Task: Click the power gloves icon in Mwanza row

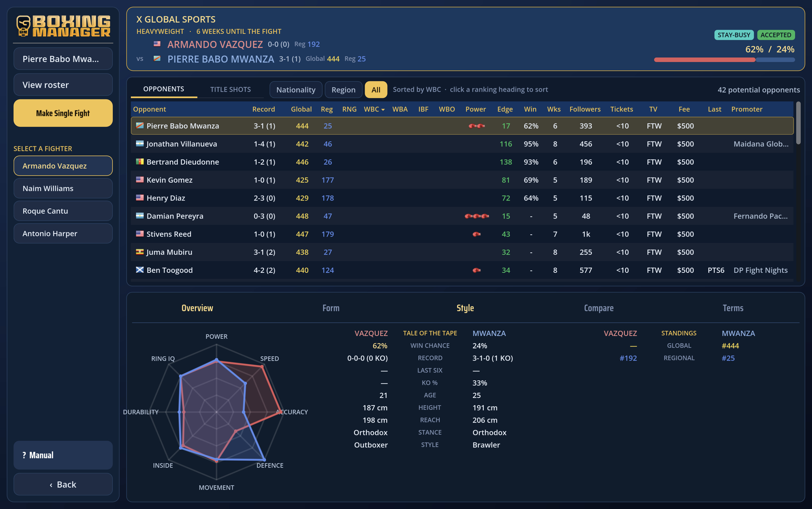Action: (x=476, y=126)
